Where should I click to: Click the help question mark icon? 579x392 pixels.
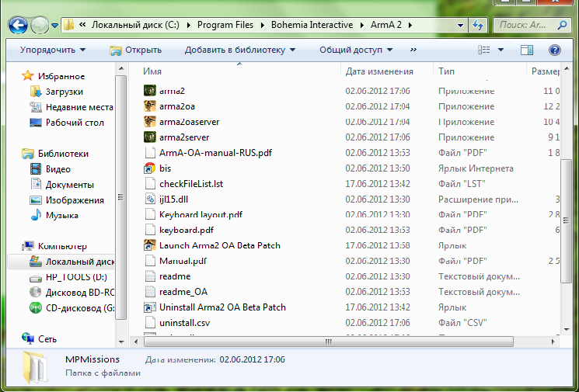pyautogui.click(x=554, y=50)
